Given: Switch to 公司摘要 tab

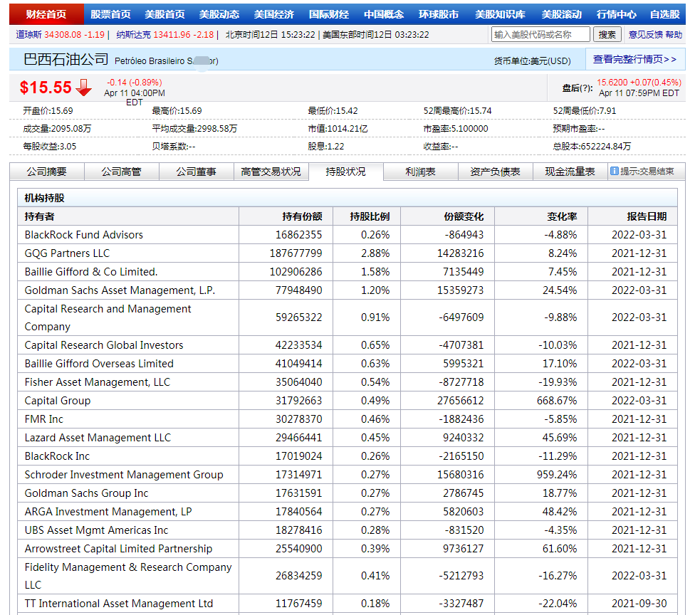Looking at the screenshot, I should click(x=47, y=172).
